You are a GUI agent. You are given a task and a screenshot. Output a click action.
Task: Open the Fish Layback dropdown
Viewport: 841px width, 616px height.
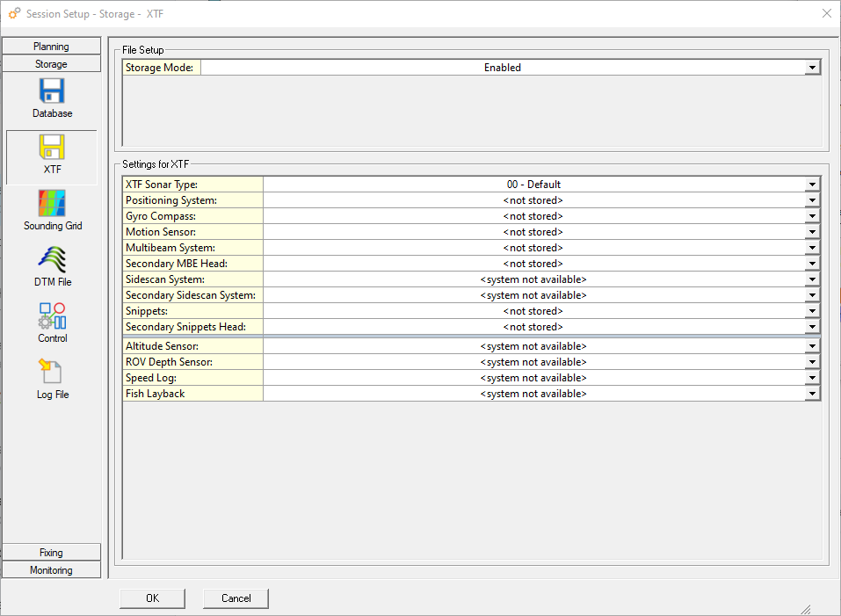[x=812, y=394]
